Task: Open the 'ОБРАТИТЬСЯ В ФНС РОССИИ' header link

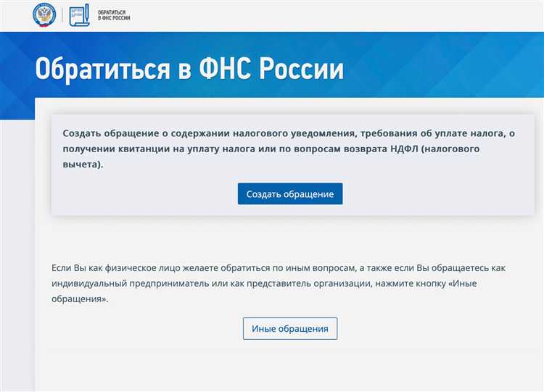Action: [x=114, y=15]
